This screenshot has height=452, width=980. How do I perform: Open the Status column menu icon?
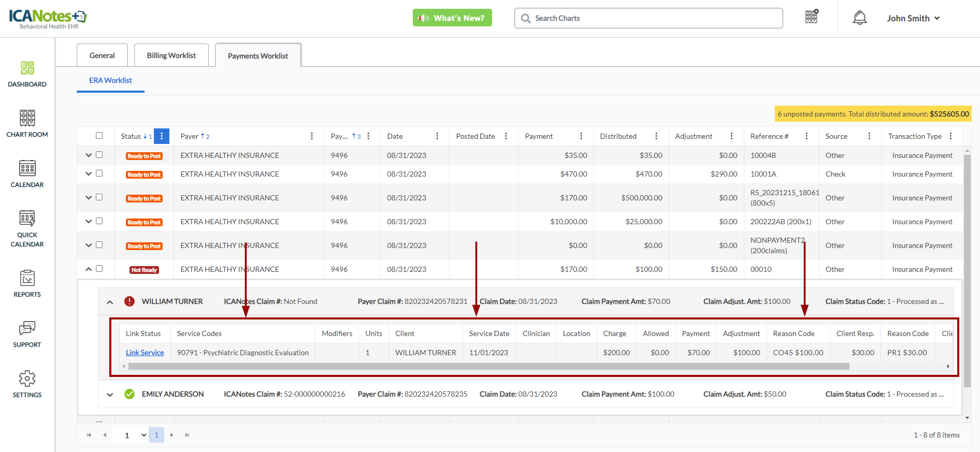pos(162,136)
